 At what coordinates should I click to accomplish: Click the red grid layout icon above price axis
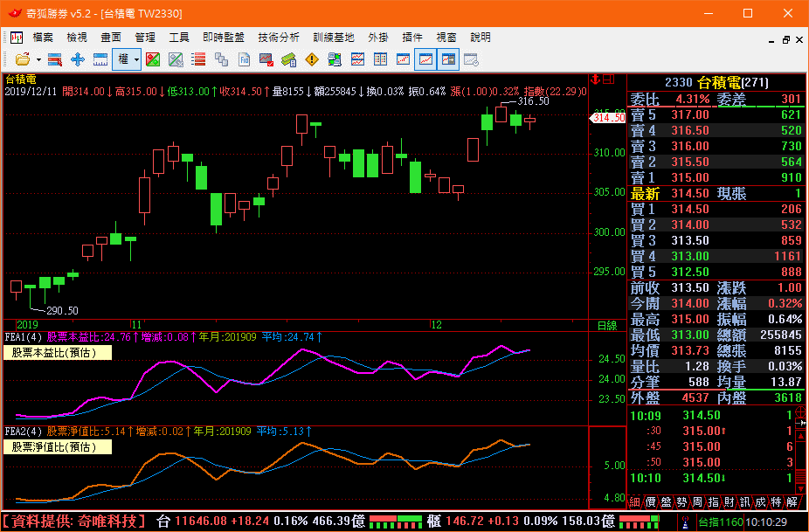click(x=609, y=79)
